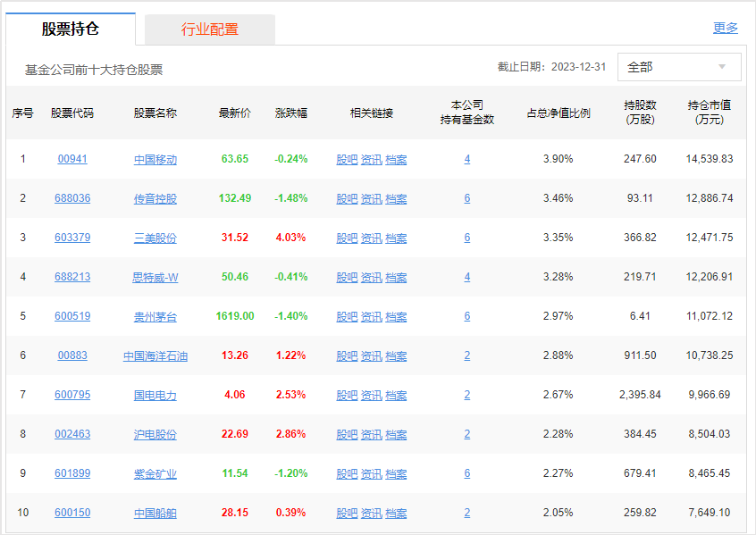
Task: Open 股吧 for 中国海洋石油 row
Action: [347, 355]
